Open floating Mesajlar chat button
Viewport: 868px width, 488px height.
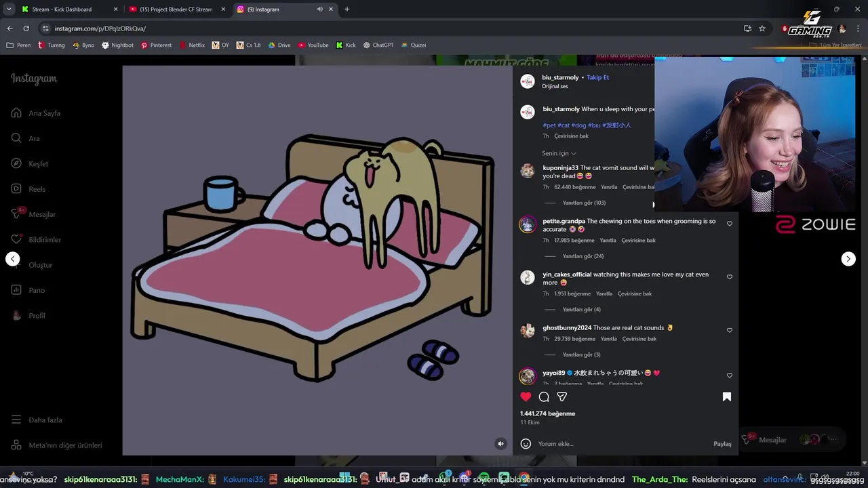pos(791,440)
